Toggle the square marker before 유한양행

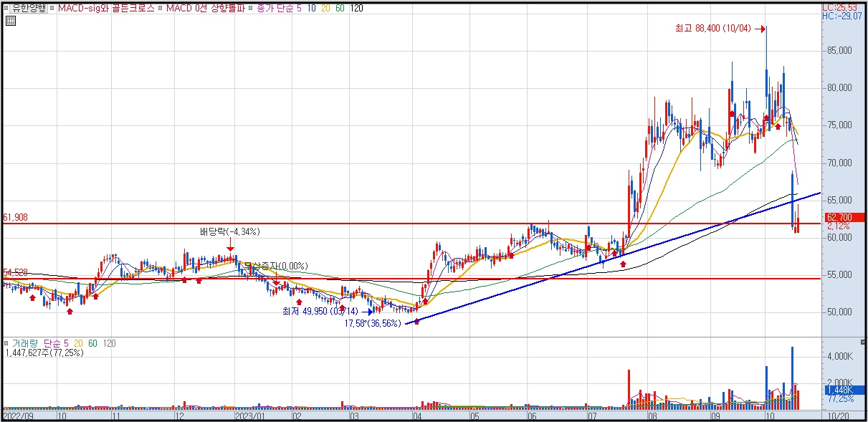pos(6,8)
